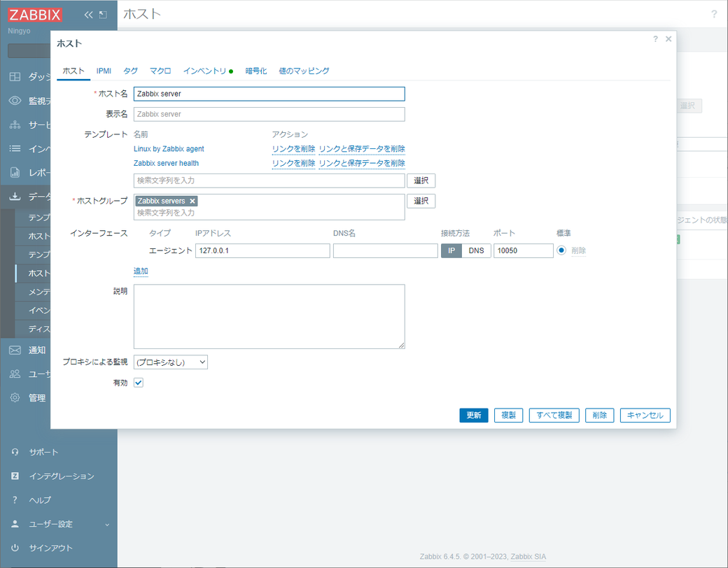Open サポート in the sidebar
This screenshot has width=728, height=568.
[43, 452]
